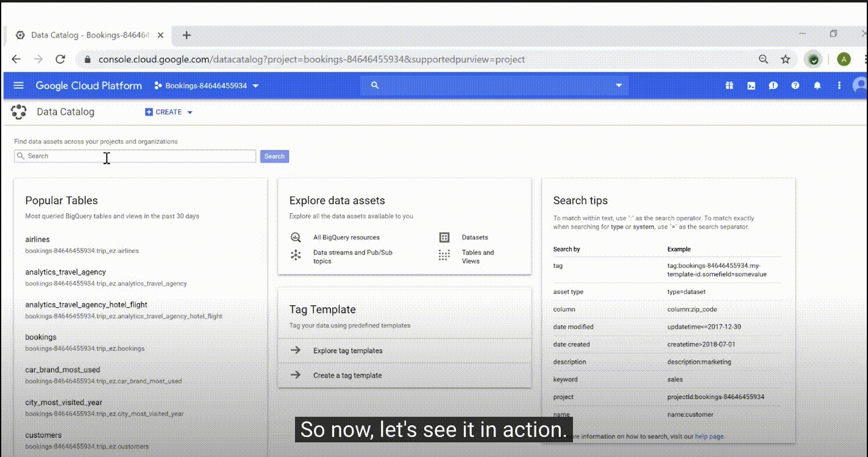The height and width of the screenshot is (457, 868).
Task: Click the Google Cloud top search input
Action: coord(495,86)
